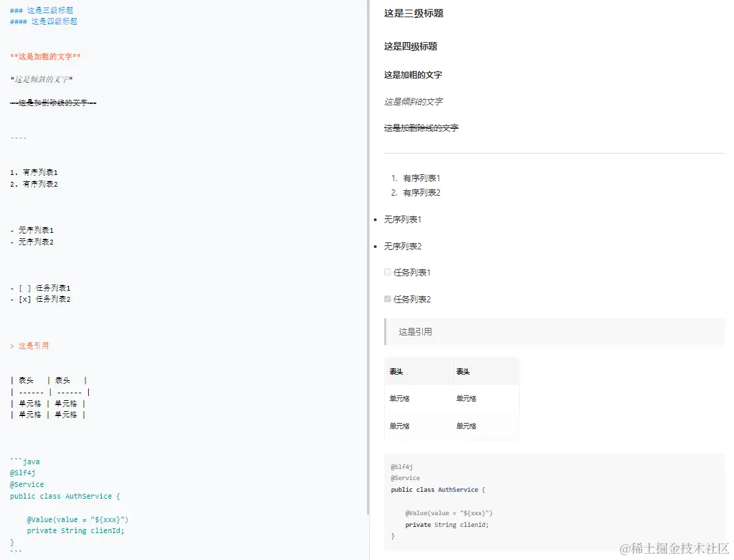
Task: Click '@Service' line in editor
Action: click(27, 485)
